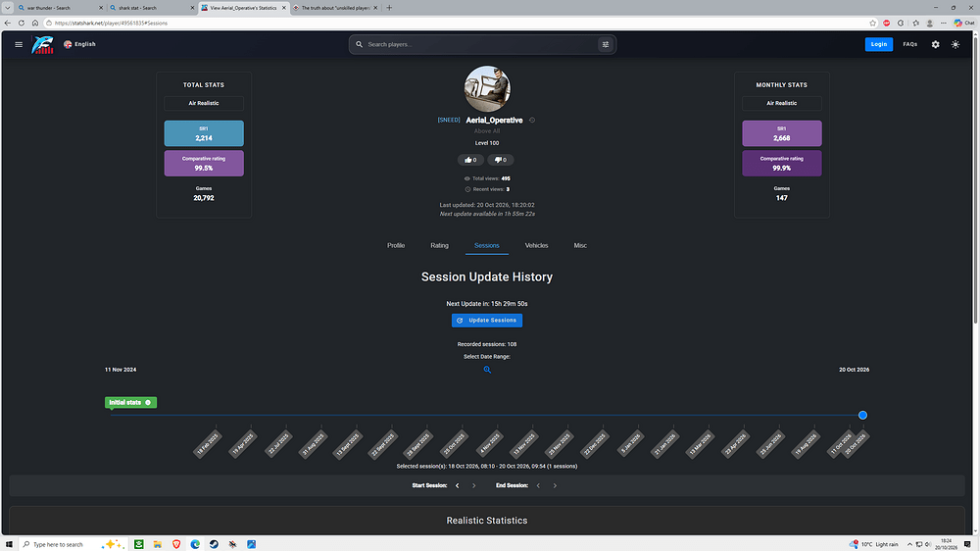Select the Sessions tab

tap(487, 246)
